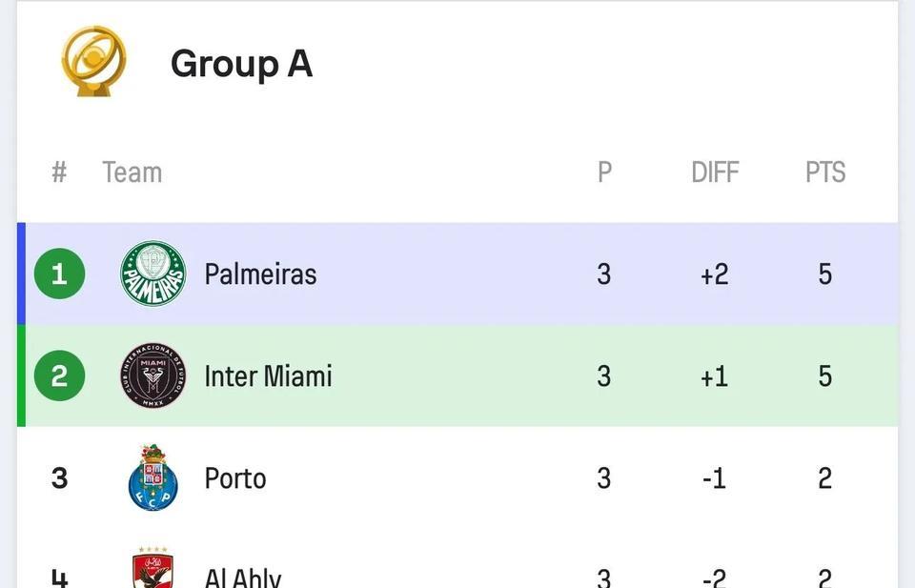Select the Group A heading
915x588 pixels.
click(241, 64)
